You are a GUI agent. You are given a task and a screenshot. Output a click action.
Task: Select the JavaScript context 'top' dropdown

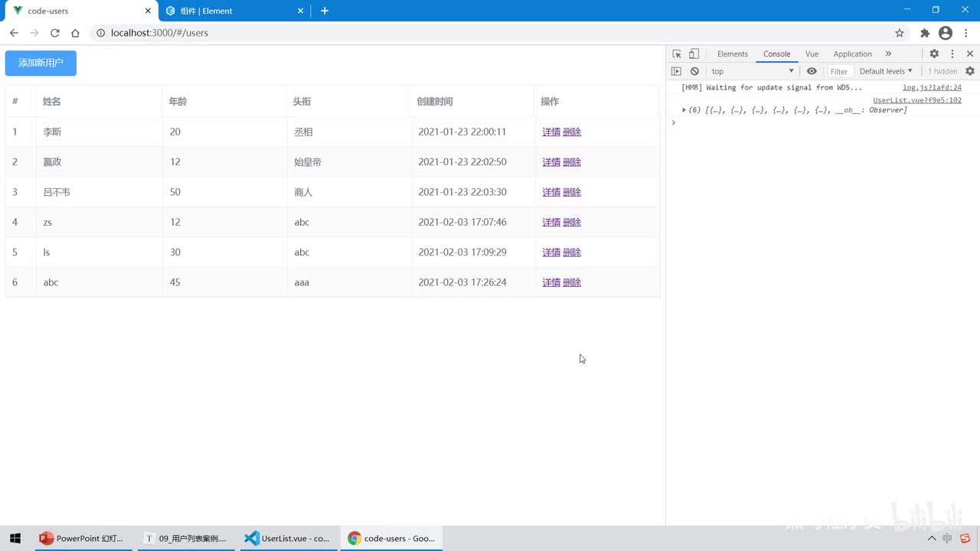[753, 71]
